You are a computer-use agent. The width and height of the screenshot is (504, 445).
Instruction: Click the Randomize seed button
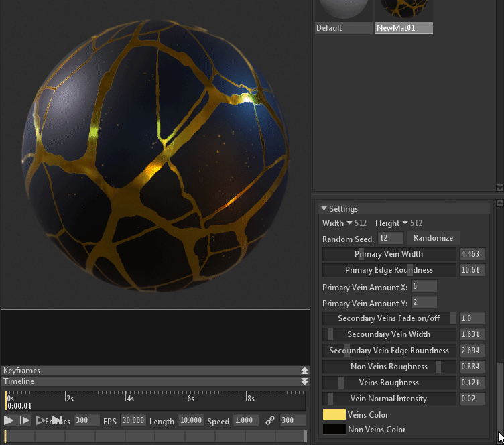click(x=433, y=238)
